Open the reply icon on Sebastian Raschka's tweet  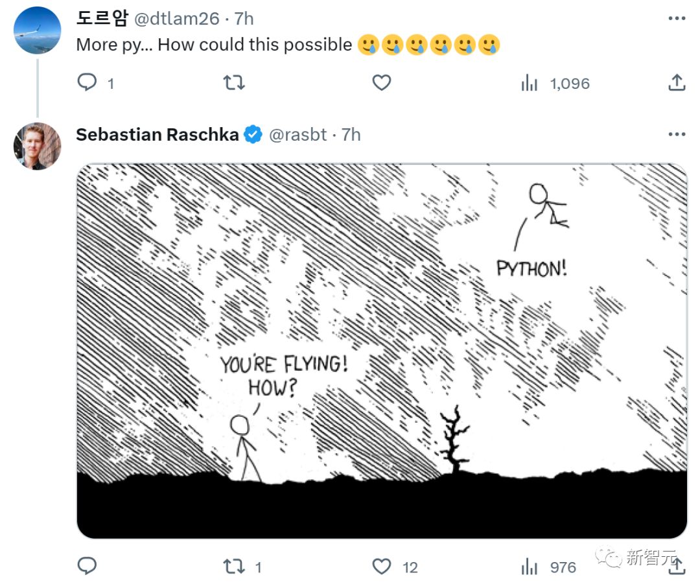pos(87,565)
